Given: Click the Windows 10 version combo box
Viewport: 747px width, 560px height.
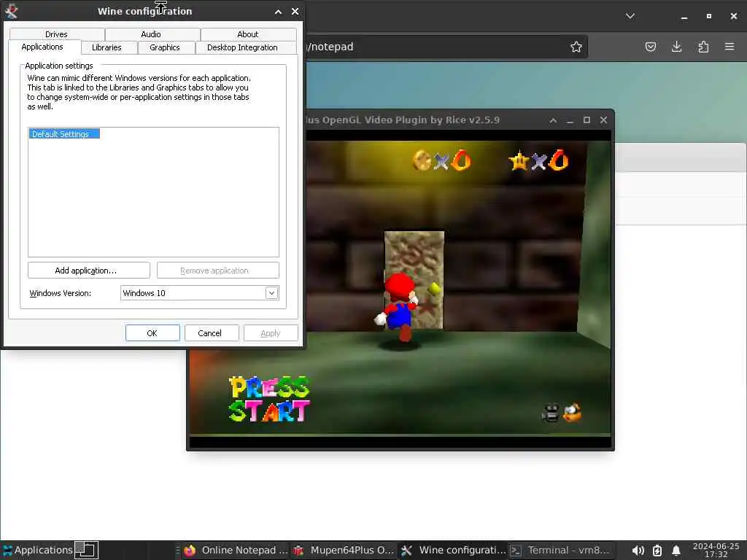Looking at the screenshot, I should point(200,293).
